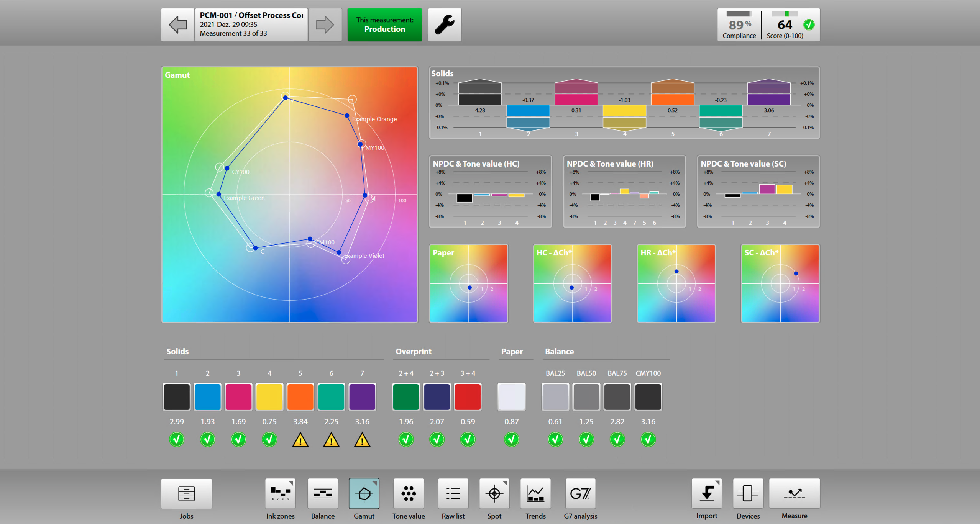
Task: Click the green check under BAL25
Action: pos(555,439)
